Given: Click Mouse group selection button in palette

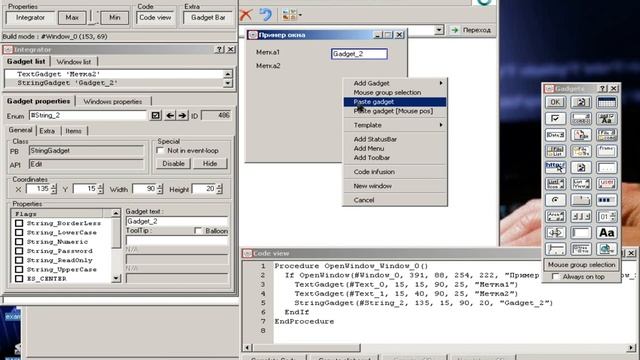Looking at the screenshot, I should 581,265.
